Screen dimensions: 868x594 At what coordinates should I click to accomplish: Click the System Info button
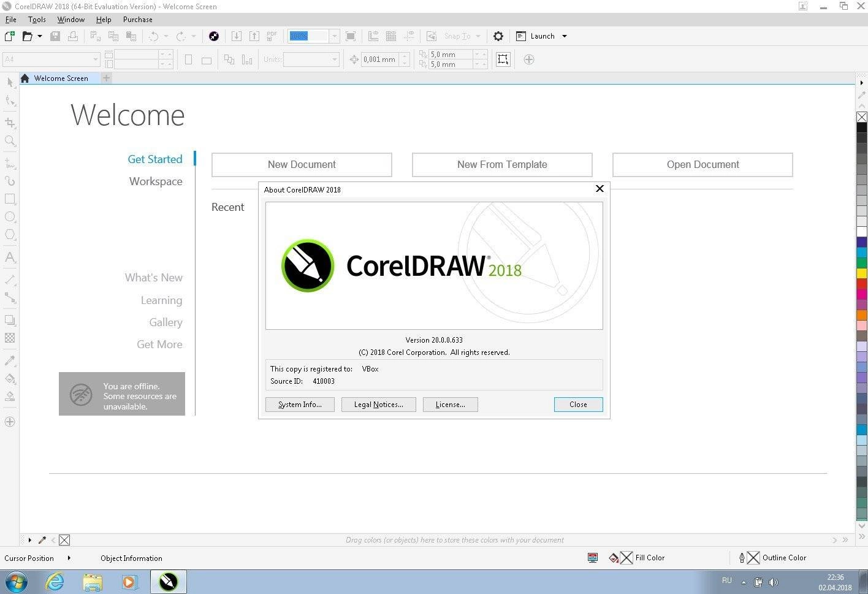click(300, 405)
